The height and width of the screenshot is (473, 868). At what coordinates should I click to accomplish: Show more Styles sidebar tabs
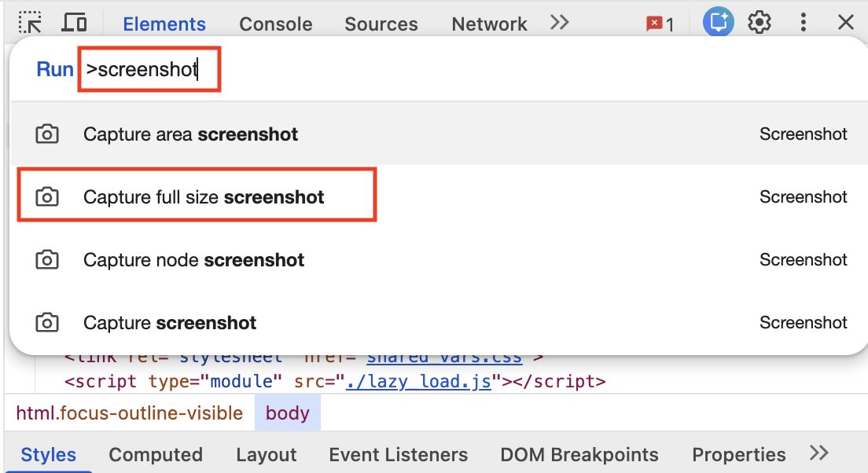coord(818,453)
